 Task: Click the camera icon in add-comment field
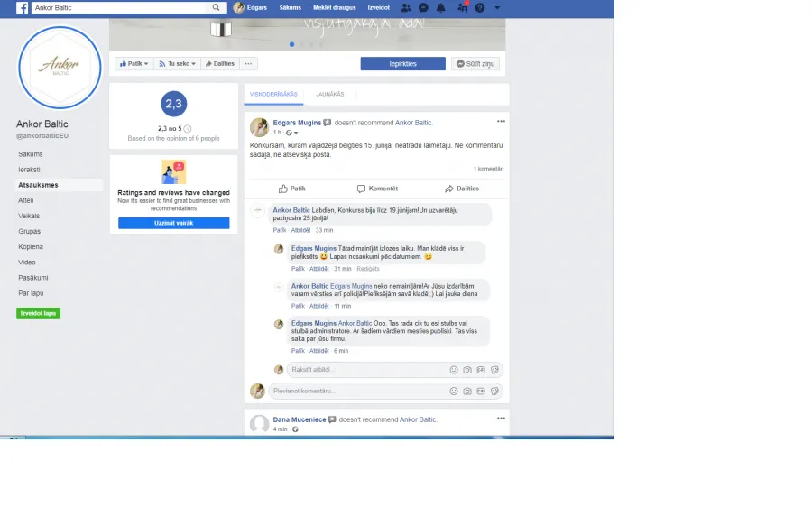tap(467, 391)
